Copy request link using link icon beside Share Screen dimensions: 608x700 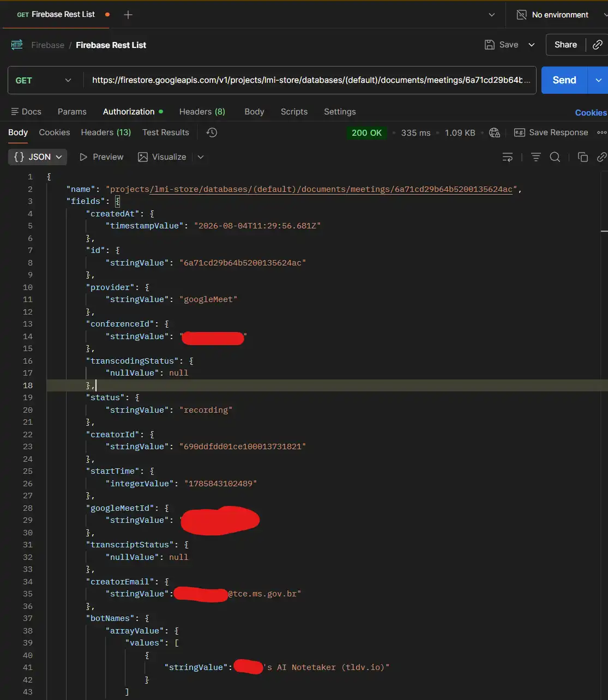tap(597, 45)
